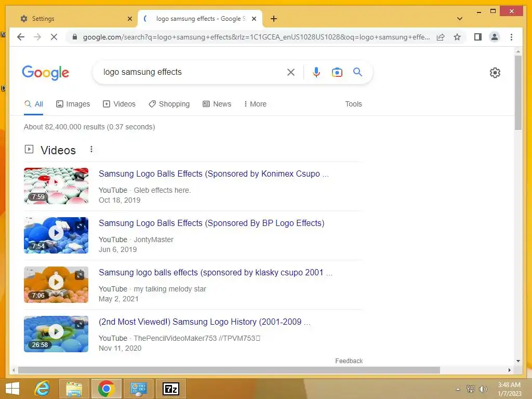This screenshot has width=532, height=399.
Task: Switch to News results tab
Action: pos(217,104)
